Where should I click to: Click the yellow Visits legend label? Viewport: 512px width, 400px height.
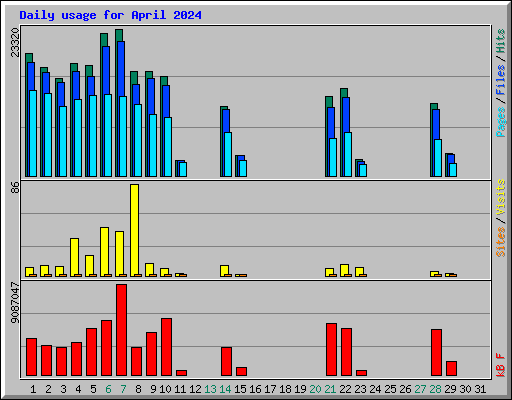coord(500,197)
